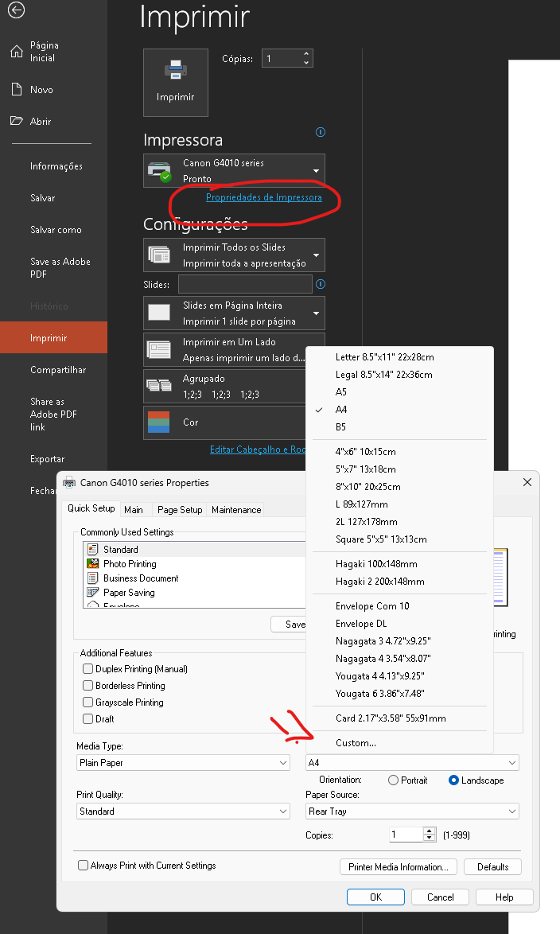Expand Imprimir Todos os Slides dropdown
560x934 pixels.
click(x=234, y=255)
